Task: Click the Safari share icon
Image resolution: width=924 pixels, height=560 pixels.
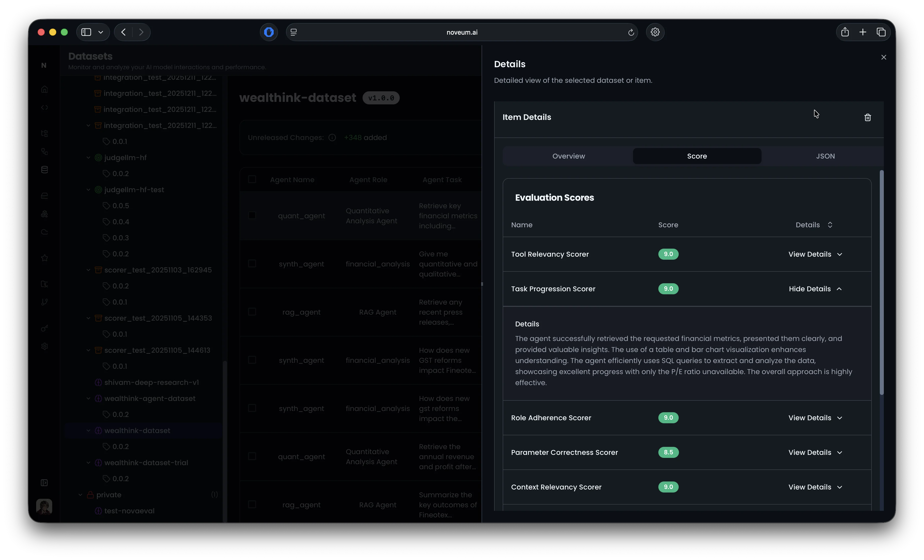Action: [x=844, y=32]
